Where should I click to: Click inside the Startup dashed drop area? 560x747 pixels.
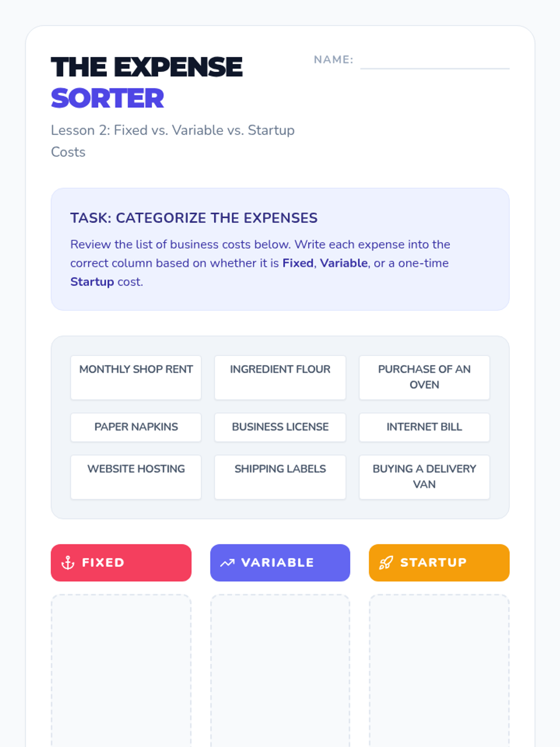(439, 671)
